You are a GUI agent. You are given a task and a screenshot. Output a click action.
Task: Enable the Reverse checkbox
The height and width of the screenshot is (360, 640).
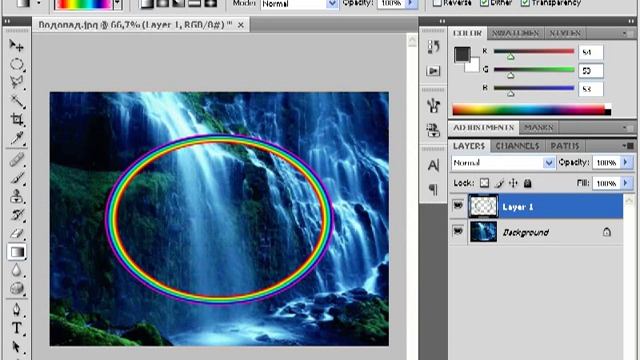[437, 3]
